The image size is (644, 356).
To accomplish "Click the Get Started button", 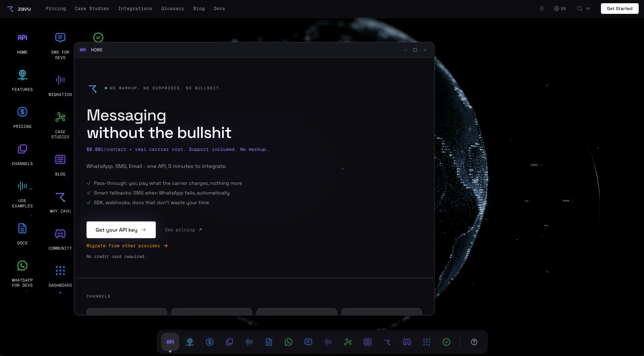I will [x=619, y=9].
